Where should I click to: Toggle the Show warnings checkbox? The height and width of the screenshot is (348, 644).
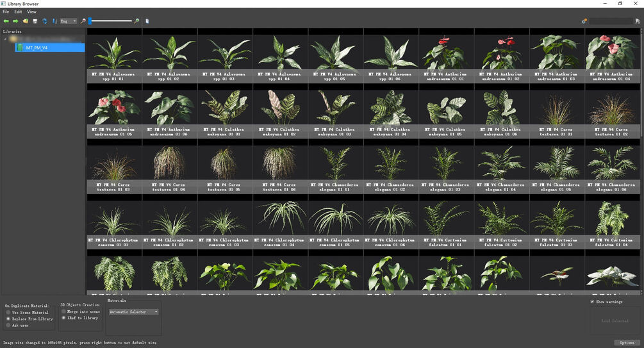tap(592, 302)
